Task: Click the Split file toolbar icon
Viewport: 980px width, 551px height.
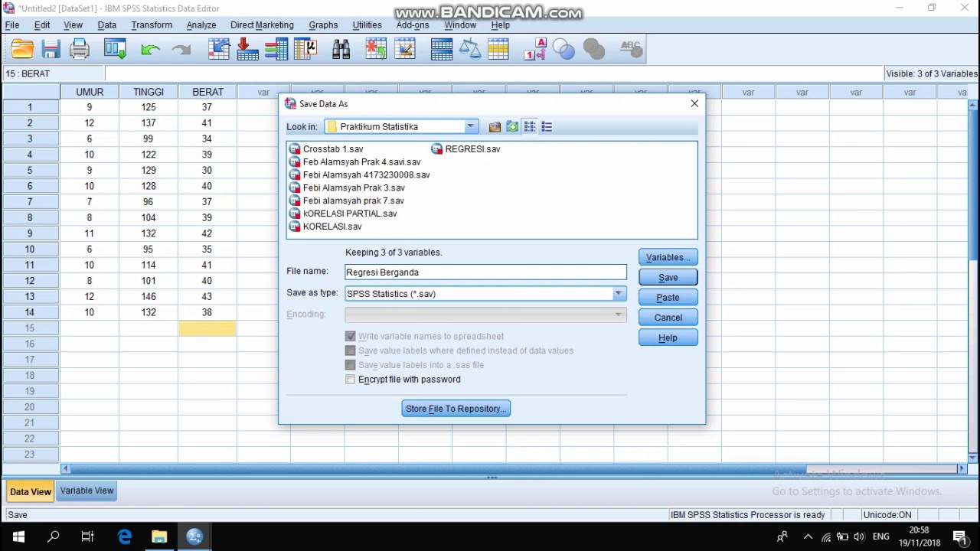Action: (442, 50)
